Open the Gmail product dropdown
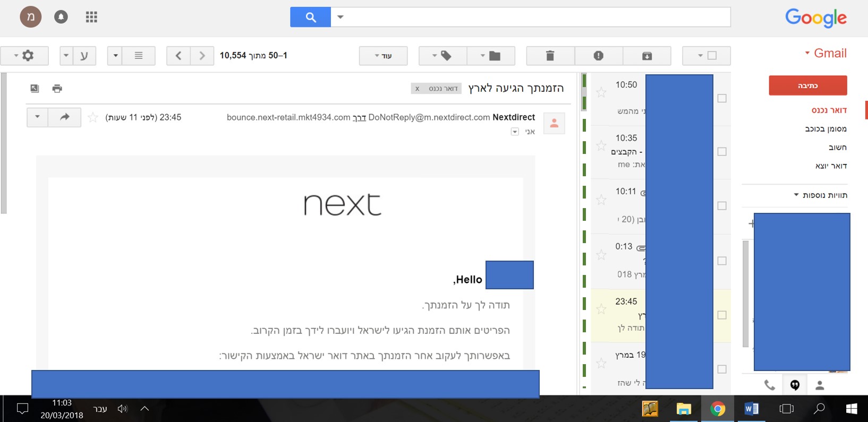This screenshot has width=868, height=422. coord(826,53)
